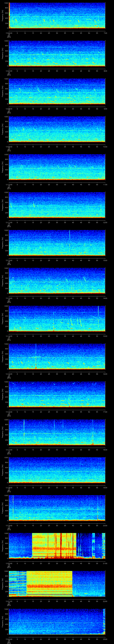Click the 13:08:00 start time label

pos(9,109)
